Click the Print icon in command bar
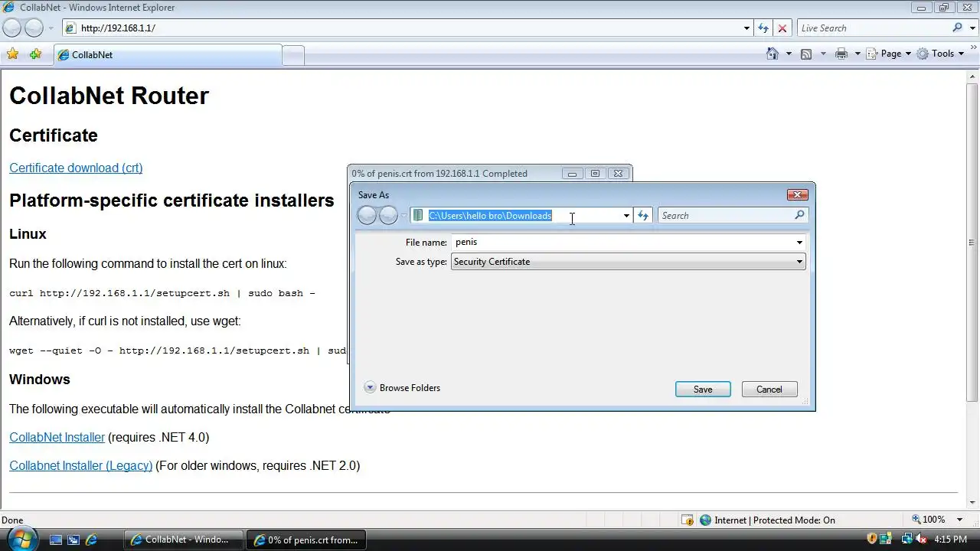Image resolution: width=980 pixels, height=551 pixels. (x=841, y=54)
